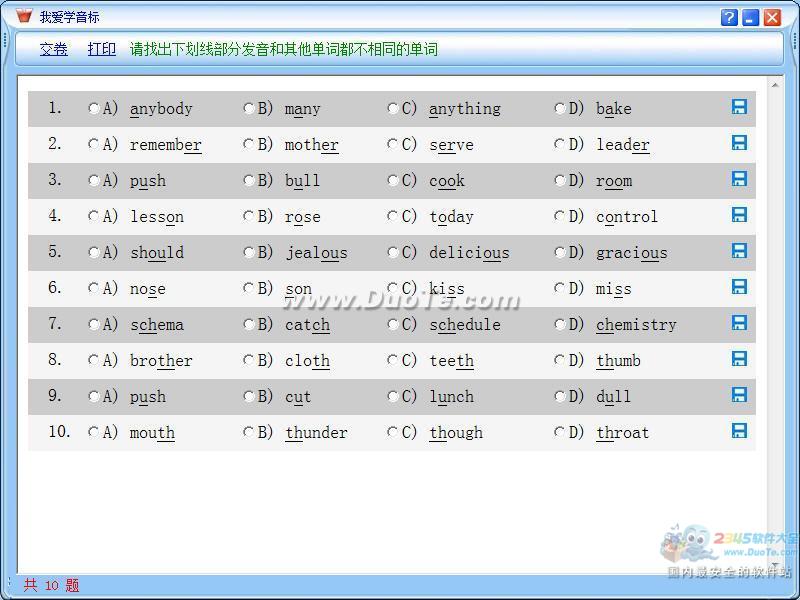
Task: Click the save icon for question 1
Action: pyautogui.click(x=739, y=107)
